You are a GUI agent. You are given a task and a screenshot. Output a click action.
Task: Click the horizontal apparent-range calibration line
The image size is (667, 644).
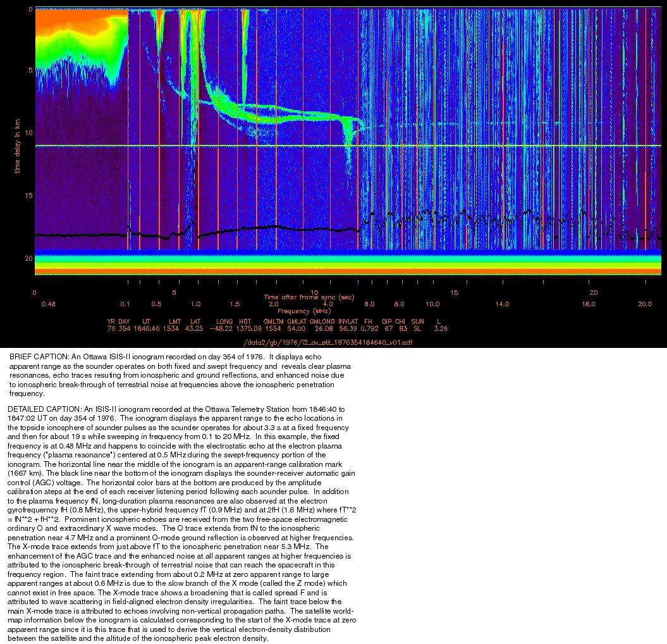(x=348, y=146)
